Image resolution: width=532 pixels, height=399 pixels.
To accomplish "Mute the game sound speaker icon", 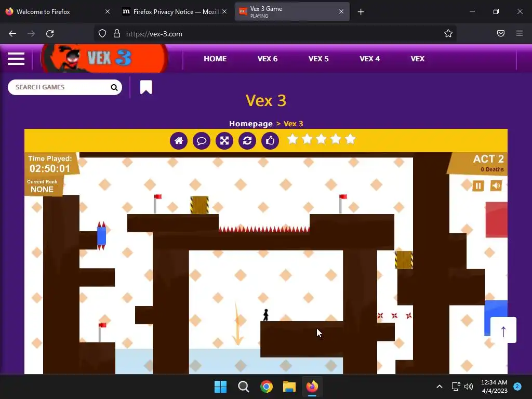I will tap(496, 185).
